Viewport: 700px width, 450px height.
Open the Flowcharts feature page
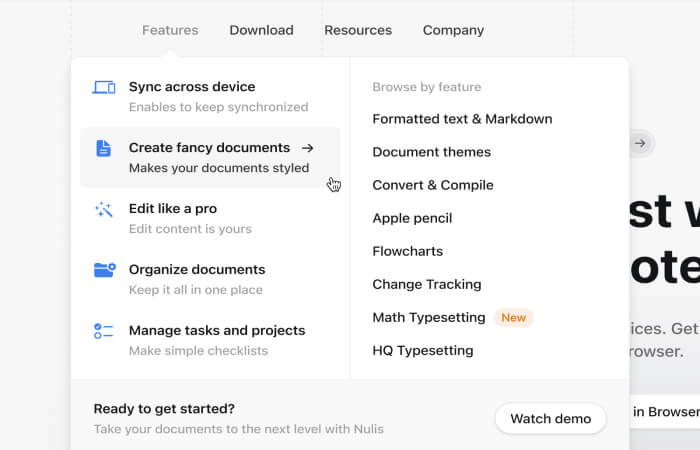pos(408,251)
